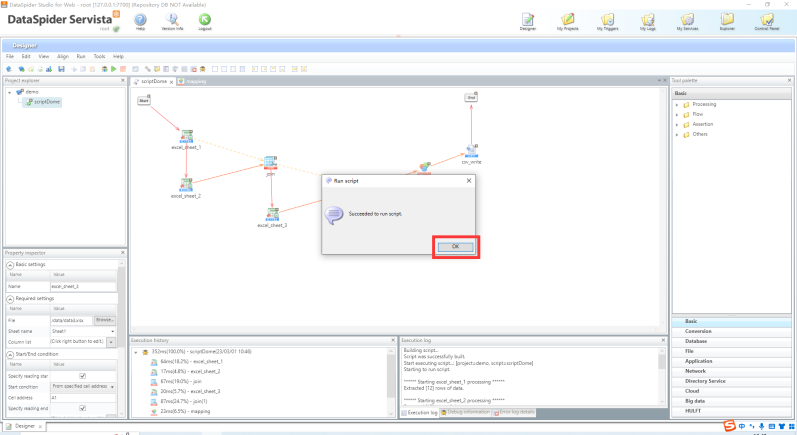797x435 pixels.
Task: Close the Run script dialog with X
Action: pos(469,180)
